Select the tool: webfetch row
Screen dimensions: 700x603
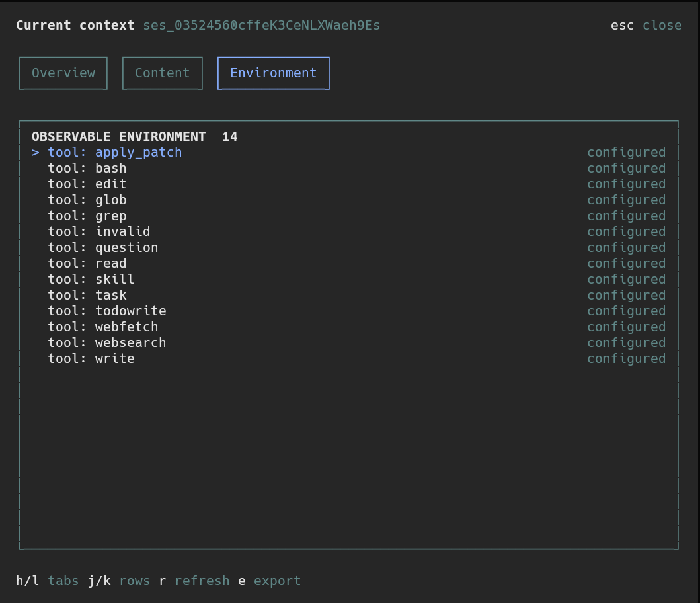click(348, 327)
